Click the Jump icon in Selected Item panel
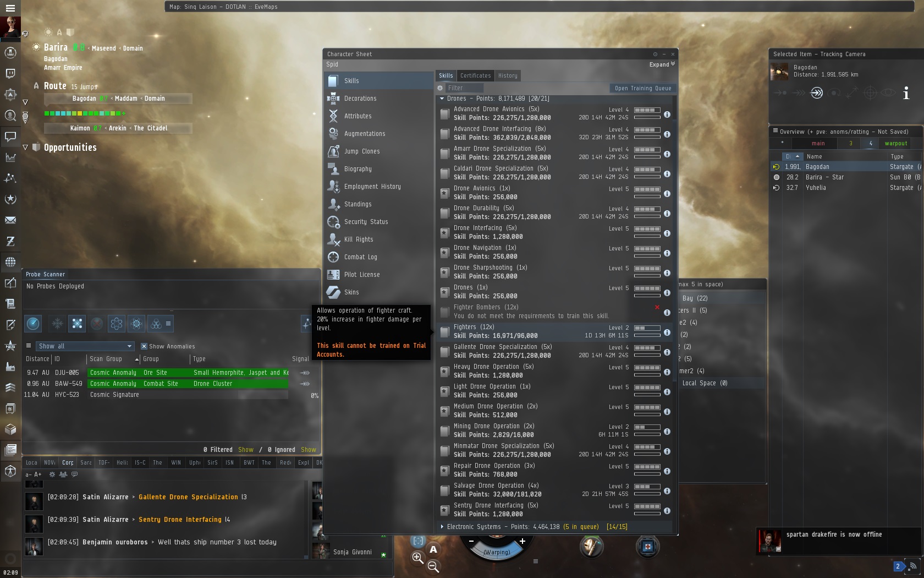 [x=817, y=93]
